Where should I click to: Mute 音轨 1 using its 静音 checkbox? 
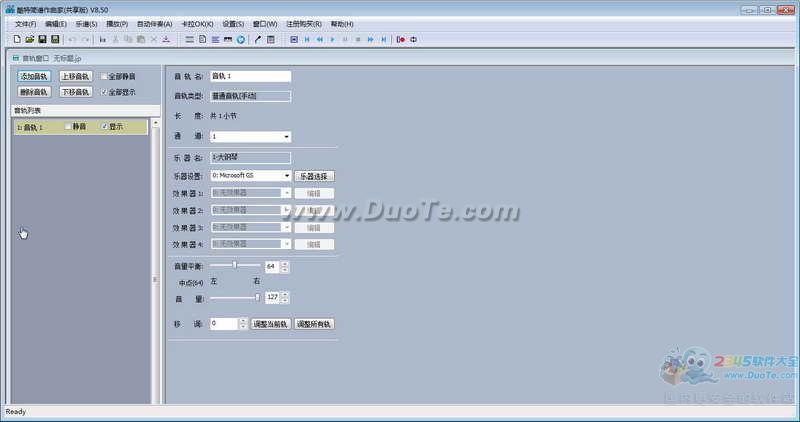67,127
